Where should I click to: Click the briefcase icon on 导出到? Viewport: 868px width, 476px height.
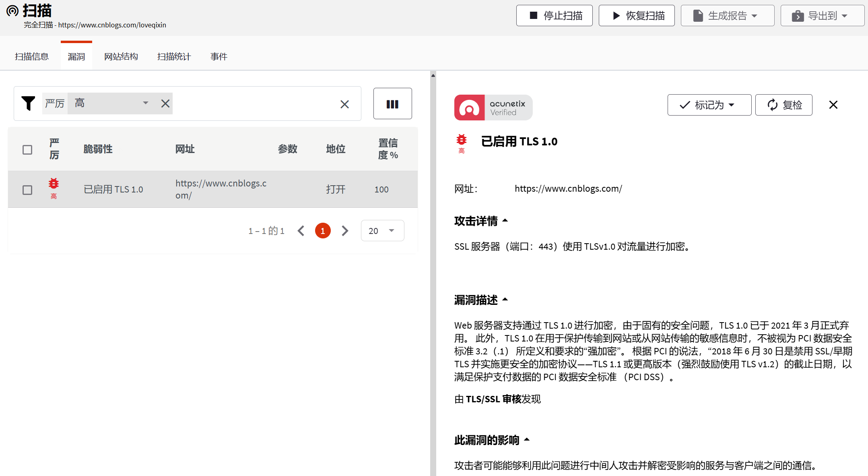797,15
